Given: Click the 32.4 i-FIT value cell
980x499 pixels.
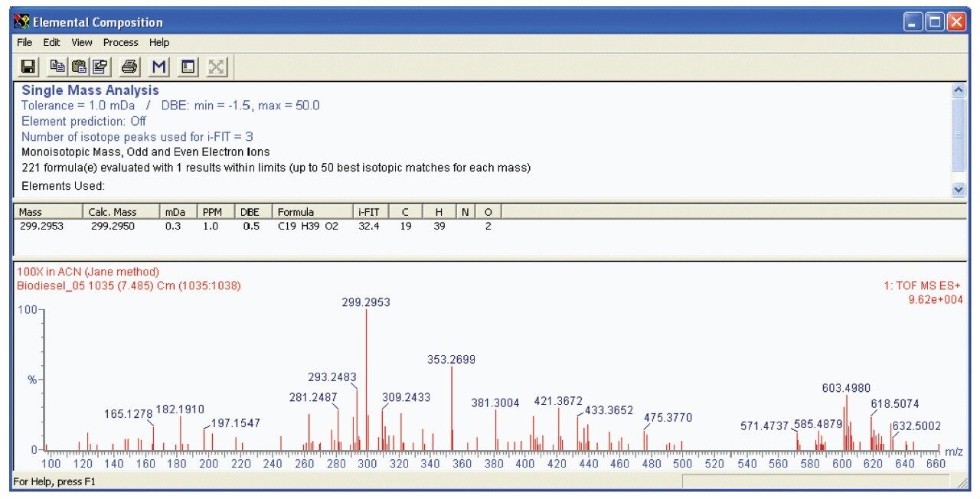Looking at the screenshot, I should coord(369,226).
